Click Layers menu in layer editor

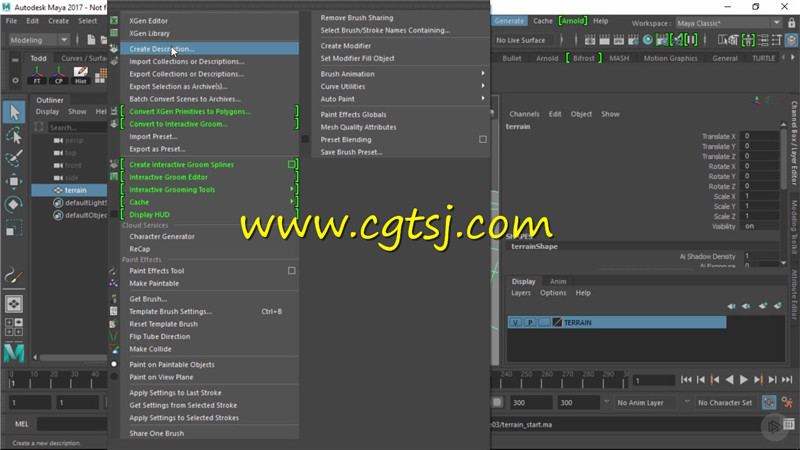point(521,293)
